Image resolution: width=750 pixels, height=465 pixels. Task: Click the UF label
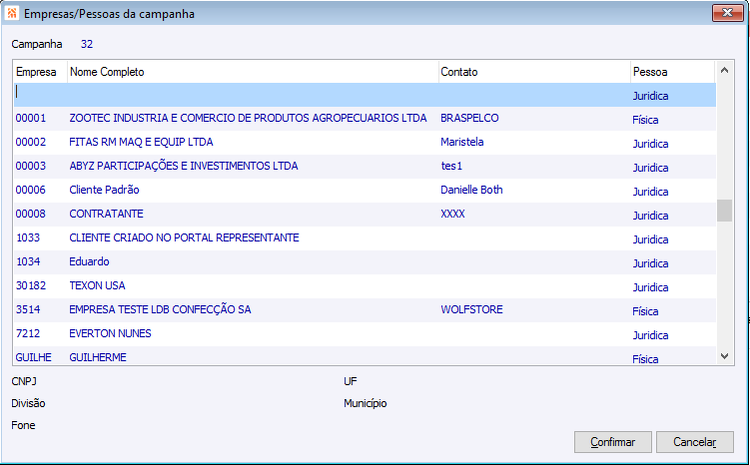point(350,381)
